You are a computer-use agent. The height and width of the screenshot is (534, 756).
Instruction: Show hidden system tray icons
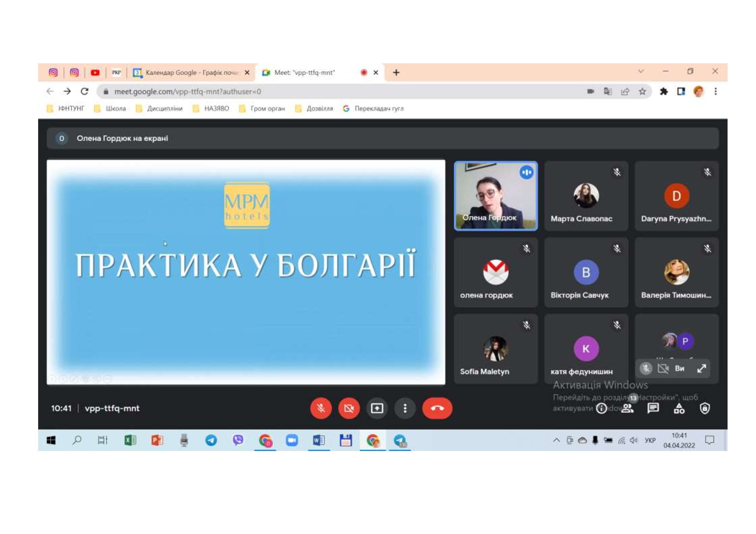tap(557, 440)
